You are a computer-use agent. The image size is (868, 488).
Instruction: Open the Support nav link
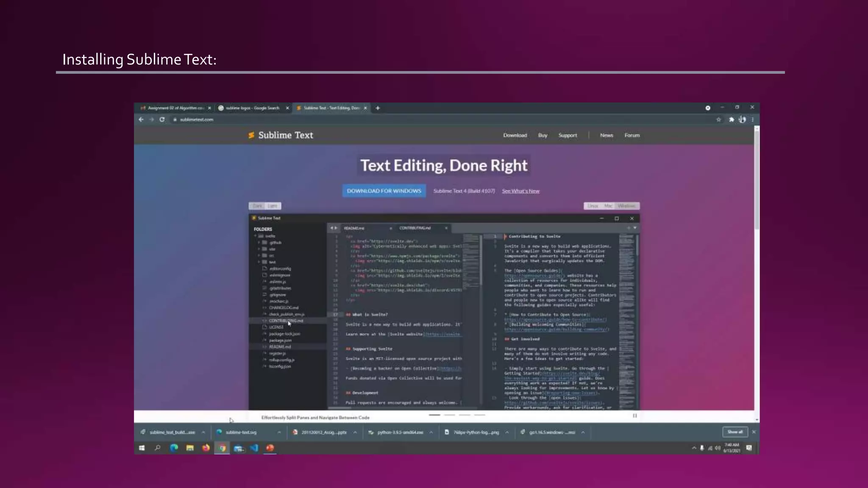click(568, 135)
